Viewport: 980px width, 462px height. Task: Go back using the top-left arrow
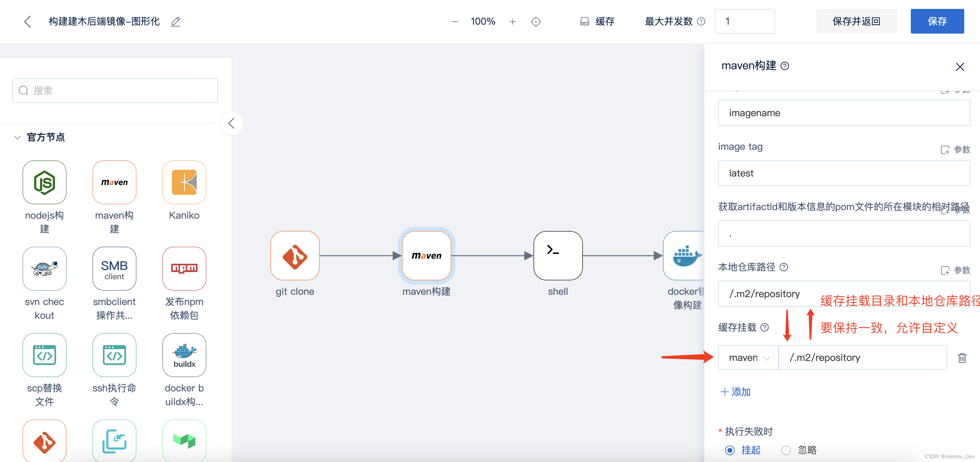point(27,21)
